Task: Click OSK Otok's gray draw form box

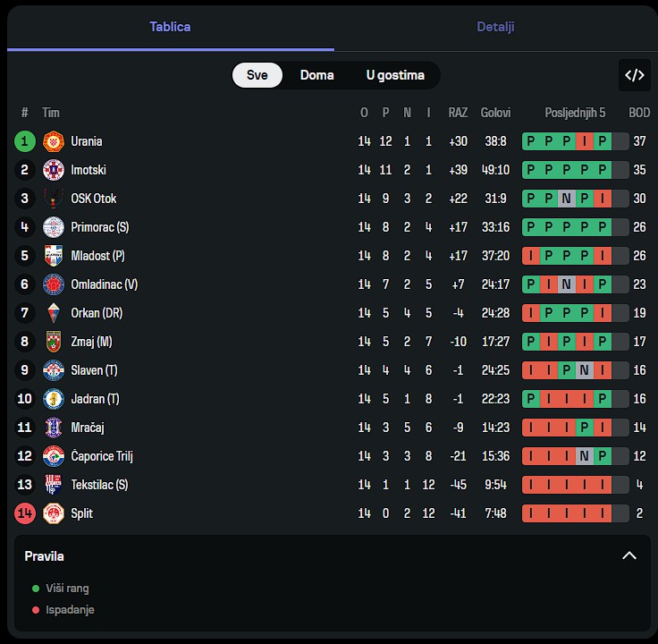Action: (x=566, y=199)
